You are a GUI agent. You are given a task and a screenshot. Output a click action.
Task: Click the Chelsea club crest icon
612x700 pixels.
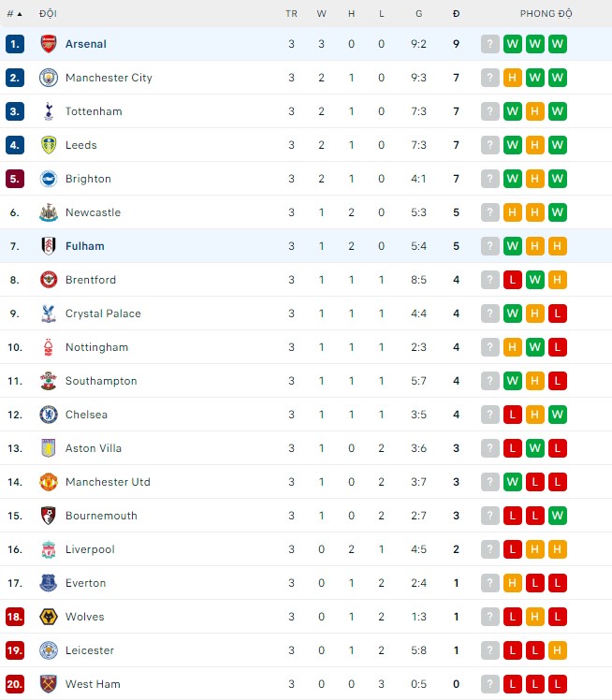49,415
